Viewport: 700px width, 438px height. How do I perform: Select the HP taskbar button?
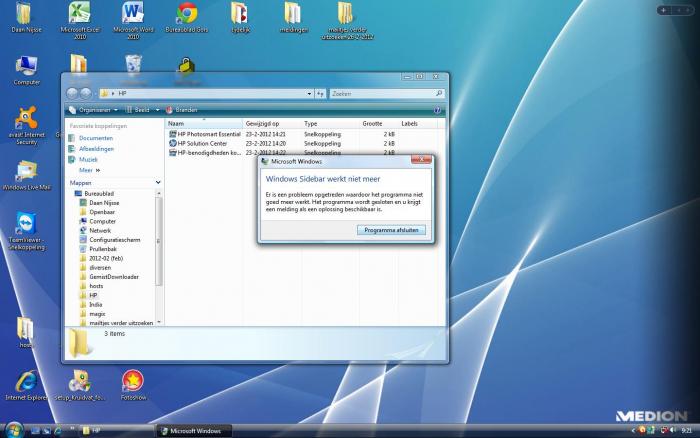click(x=116, y=431)
